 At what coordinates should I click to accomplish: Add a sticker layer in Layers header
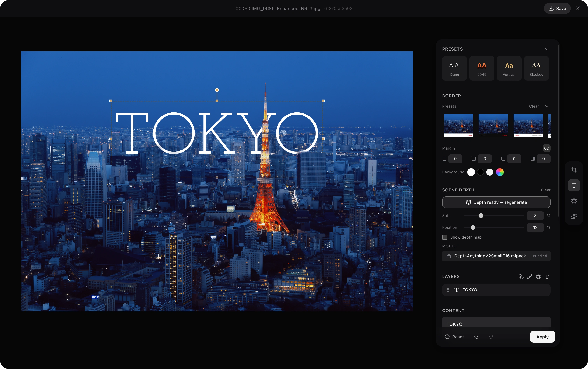coord(538,276)
